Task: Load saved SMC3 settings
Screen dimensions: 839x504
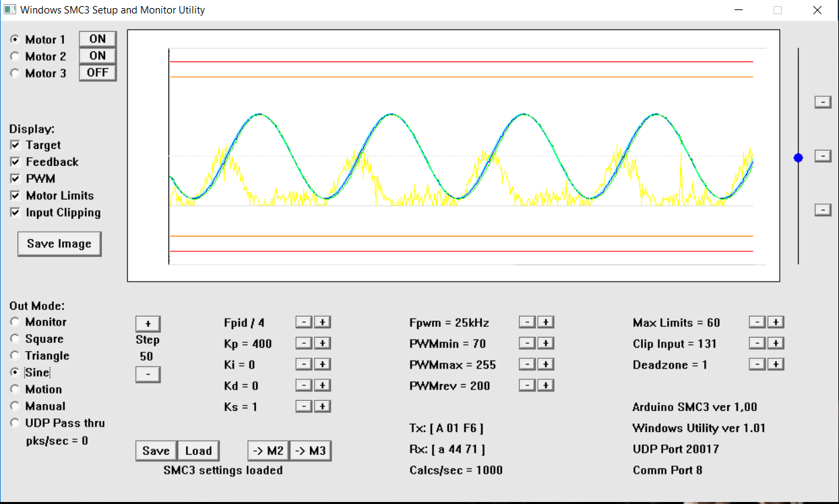Action: (198, 450)
